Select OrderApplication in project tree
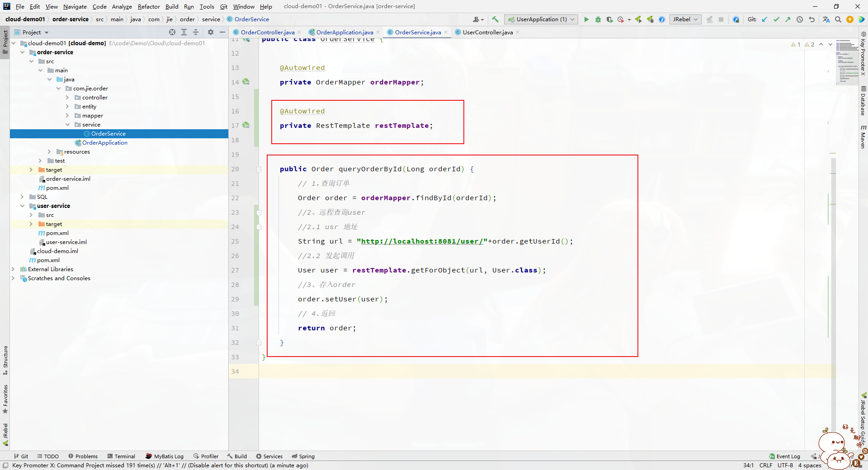The height and width of the screenshot is (470, 868). (x=104, y=143)
